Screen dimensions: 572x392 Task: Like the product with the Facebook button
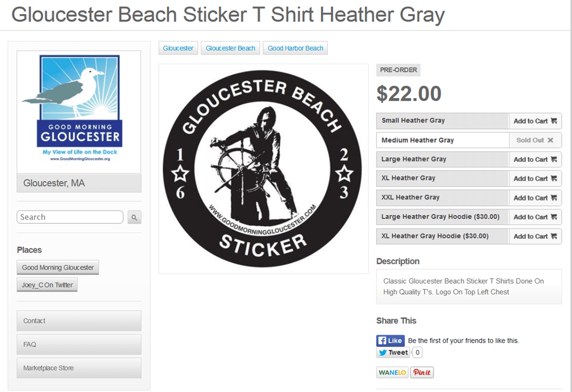(x=390, y=341)
